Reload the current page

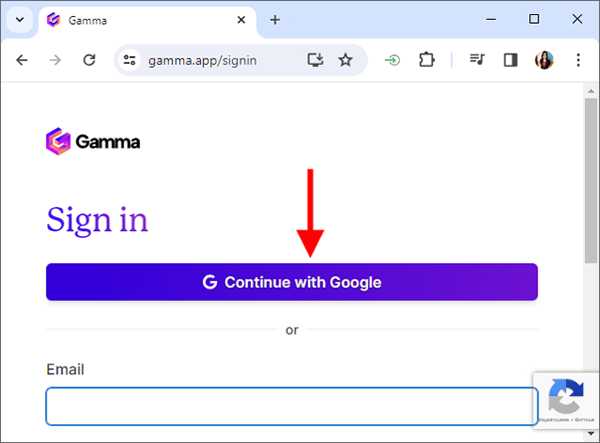(89, 60)
